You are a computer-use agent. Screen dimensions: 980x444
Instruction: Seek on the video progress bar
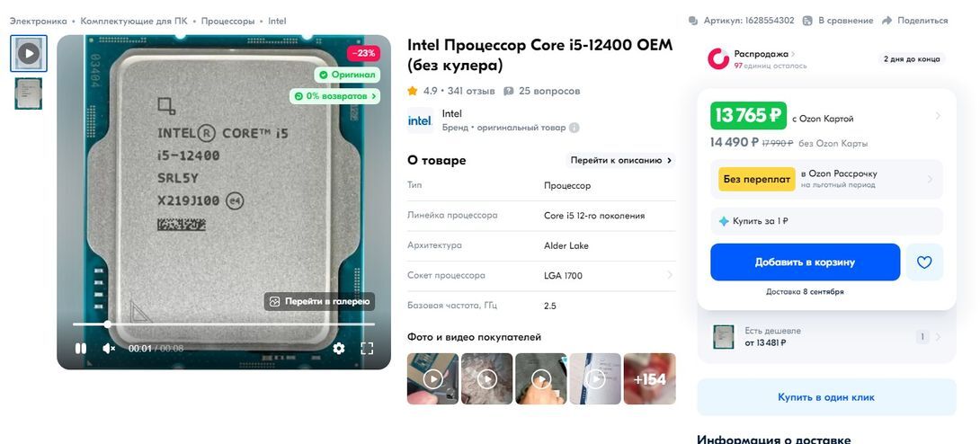(224, 324)
